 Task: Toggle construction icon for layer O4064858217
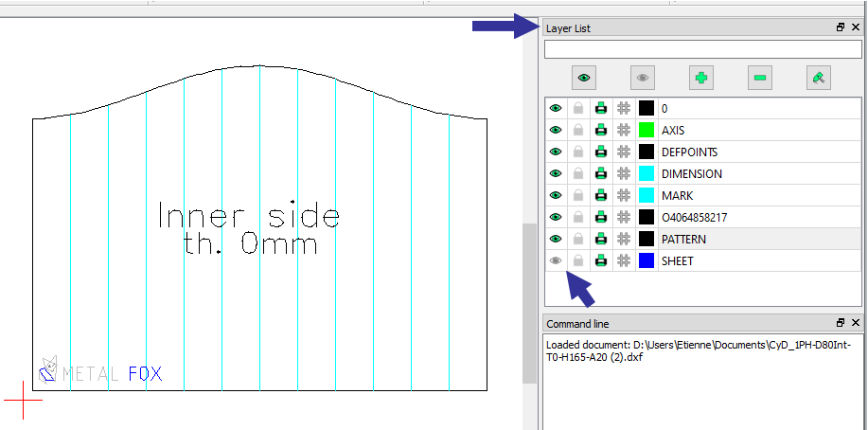click(624, 217)
